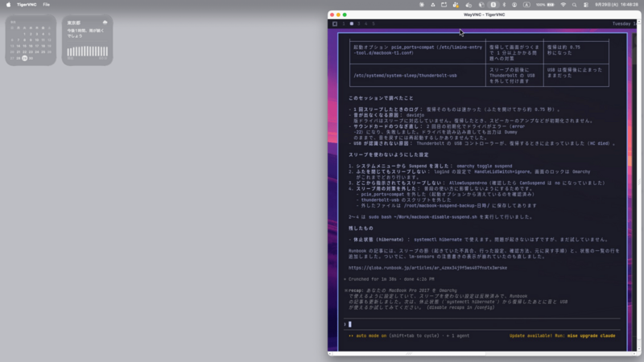Click the /etc/systemd/system-sleep/thunderbolt-usb table cell
Image resolution: width=644 pixels, height=362 pixels.
click(x=417, y=75)
